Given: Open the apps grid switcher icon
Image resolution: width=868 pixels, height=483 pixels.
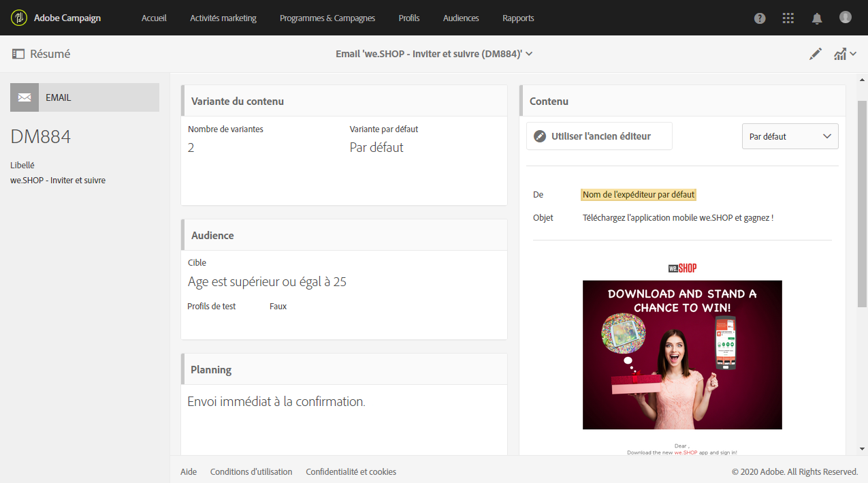Looking at the screenshot, I should click(788, 18).
